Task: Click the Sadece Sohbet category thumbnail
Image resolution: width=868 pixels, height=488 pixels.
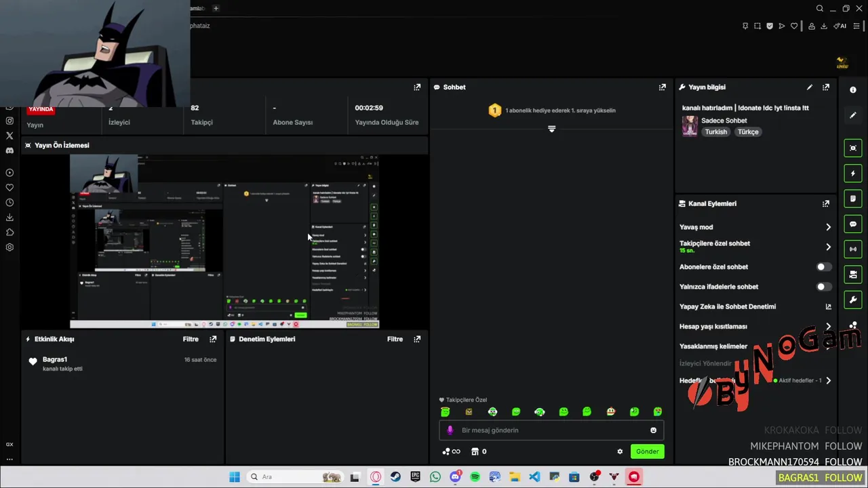Action: 690,126
